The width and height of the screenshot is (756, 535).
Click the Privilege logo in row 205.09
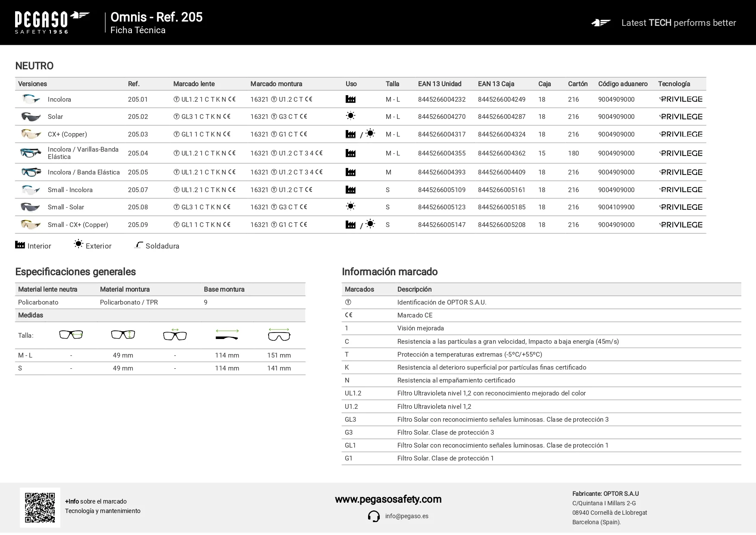coord(681,224)
